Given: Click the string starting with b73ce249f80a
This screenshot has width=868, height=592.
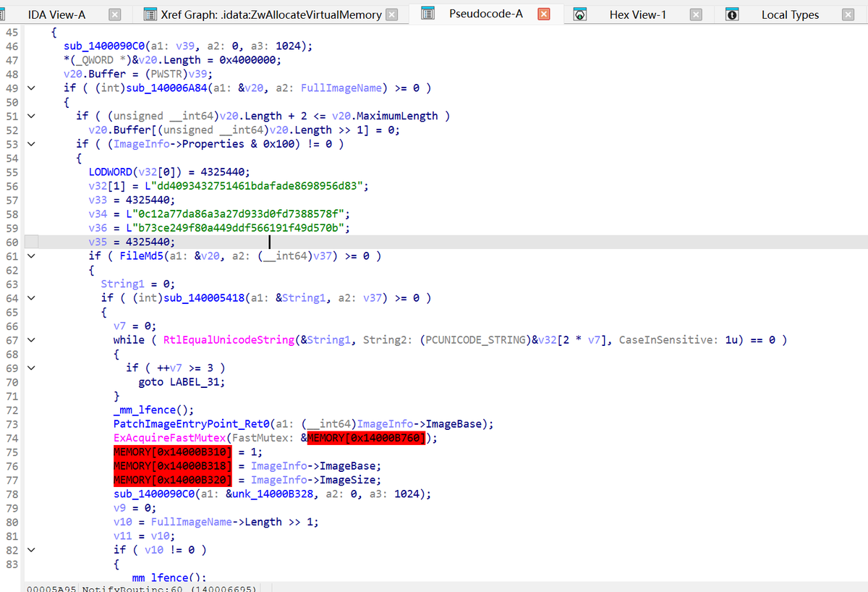Looking at the screenshot, I should [x=238, y=228].
